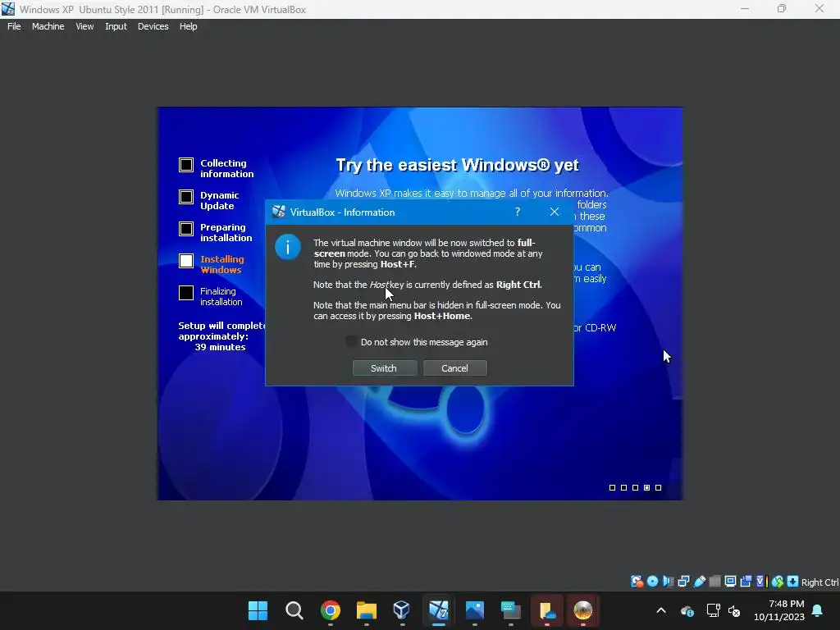Screen dimensions: 840x630
Task: Click the USB devices status icon
Action: (700, 582)
